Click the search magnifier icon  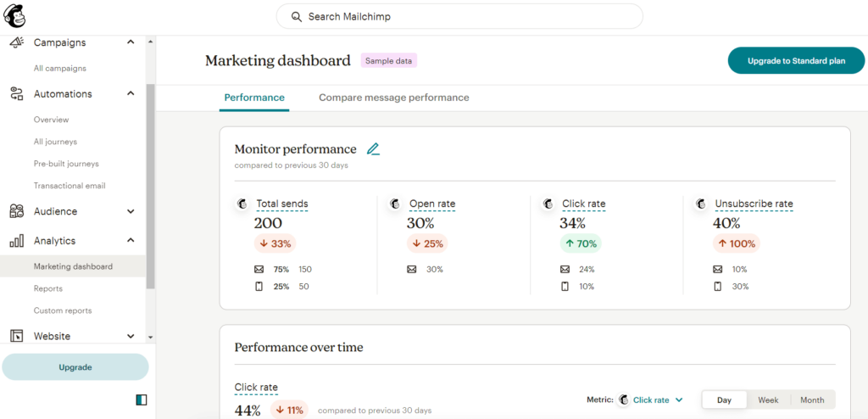[296, 17]
